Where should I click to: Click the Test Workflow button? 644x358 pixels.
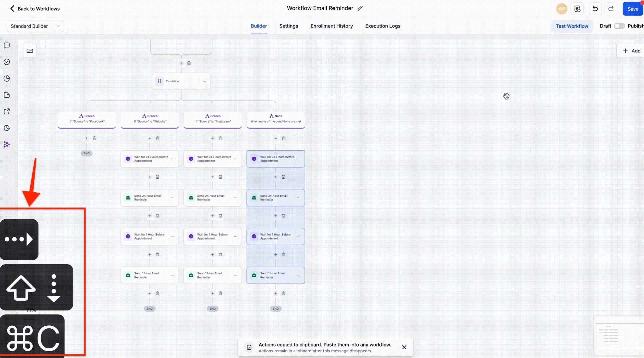tap(572, 26)
